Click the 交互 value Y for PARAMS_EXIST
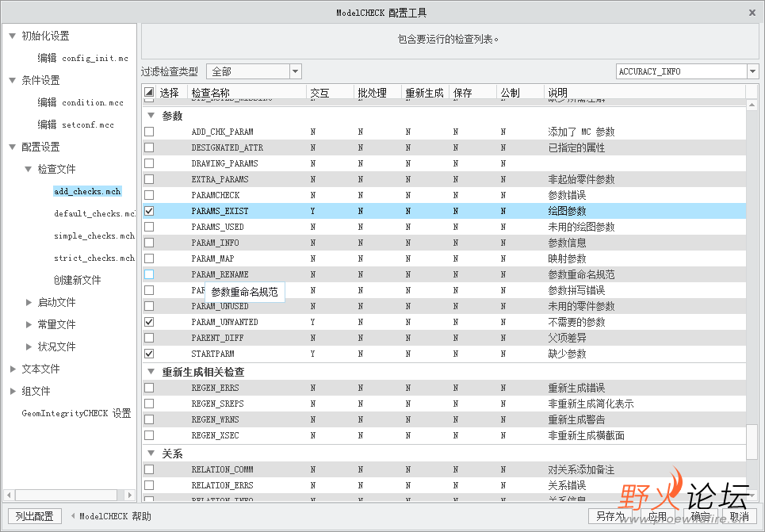 [312, 211]
